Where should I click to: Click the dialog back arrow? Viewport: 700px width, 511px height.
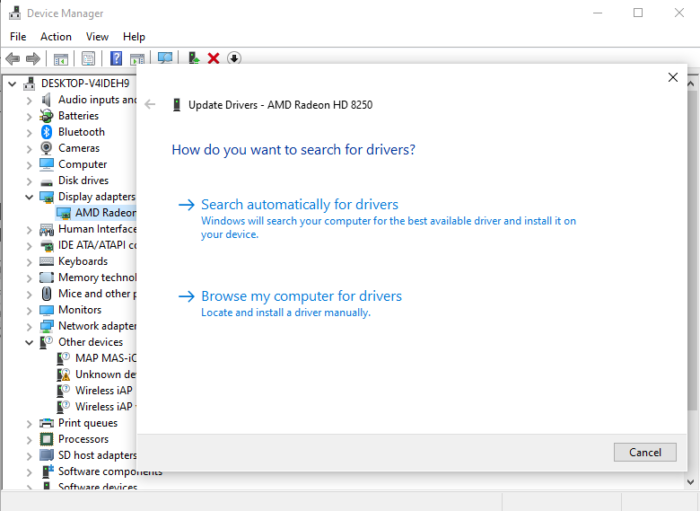[x=150, y=105]
